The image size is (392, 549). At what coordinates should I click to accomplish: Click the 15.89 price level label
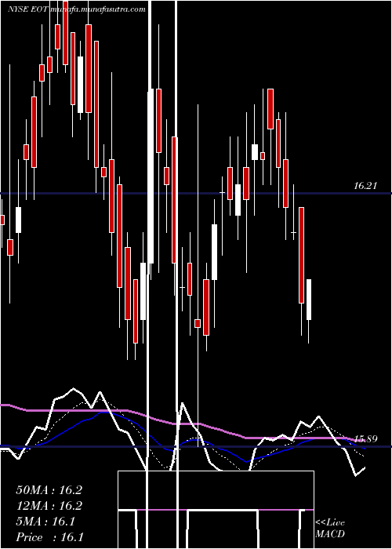click(x=365, y=439)
